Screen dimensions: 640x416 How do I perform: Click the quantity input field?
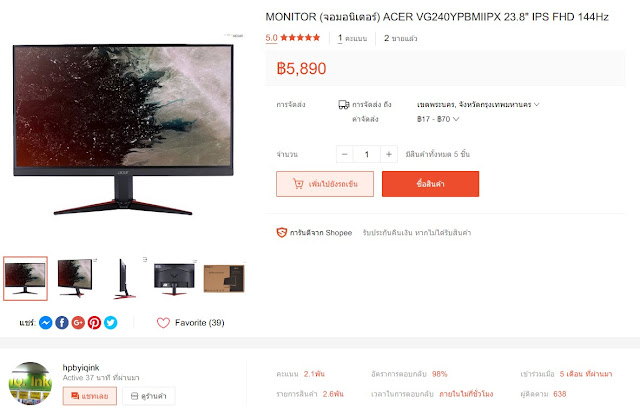[367, 154]
